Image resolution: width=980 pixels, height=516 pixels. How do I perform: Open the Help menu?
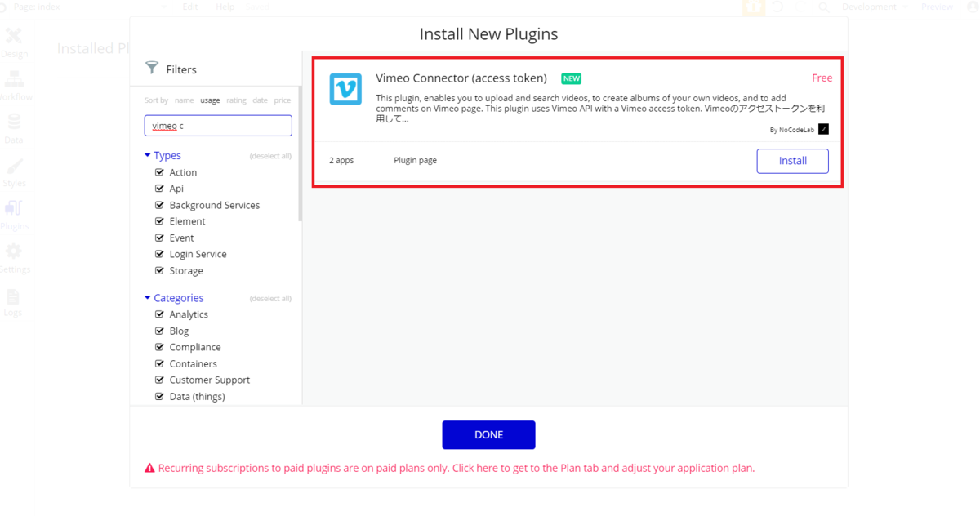point(225,7)
